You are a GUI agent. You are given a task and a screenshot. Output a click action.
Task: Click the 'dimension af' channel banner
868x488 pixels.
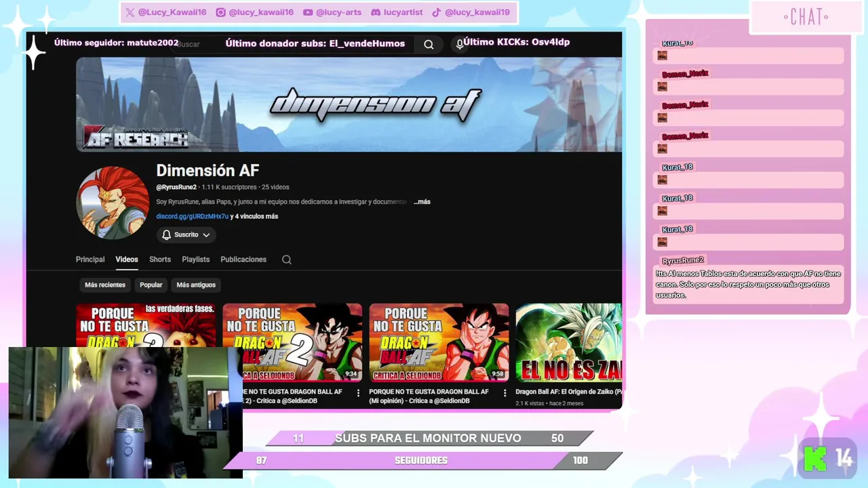[349, 104]
